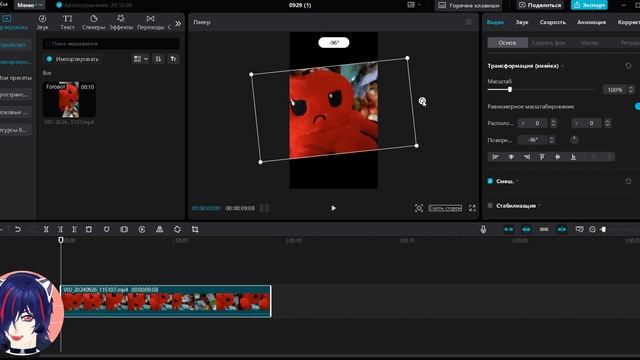This screenshot has width=640, height=360.
Task: Delete the selected clip with trash icon
Action: point(89,229)
